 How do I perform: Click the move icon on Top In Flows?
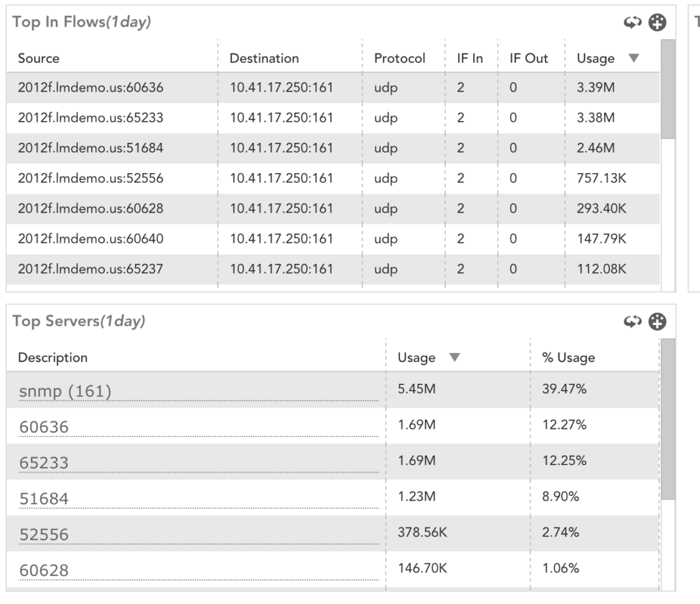tap(657, 22)
